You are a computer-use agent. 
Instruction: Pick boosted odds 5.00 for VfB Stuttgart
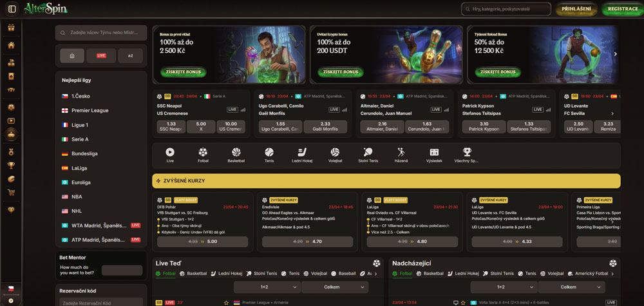coord(202,242)
